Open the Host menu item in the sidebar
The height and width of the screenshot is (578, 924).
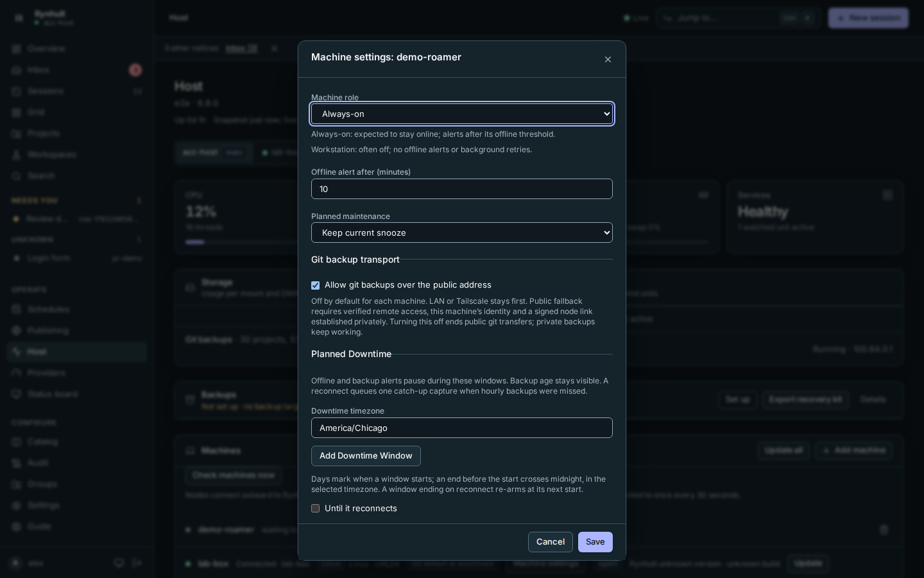pos(77,352)
